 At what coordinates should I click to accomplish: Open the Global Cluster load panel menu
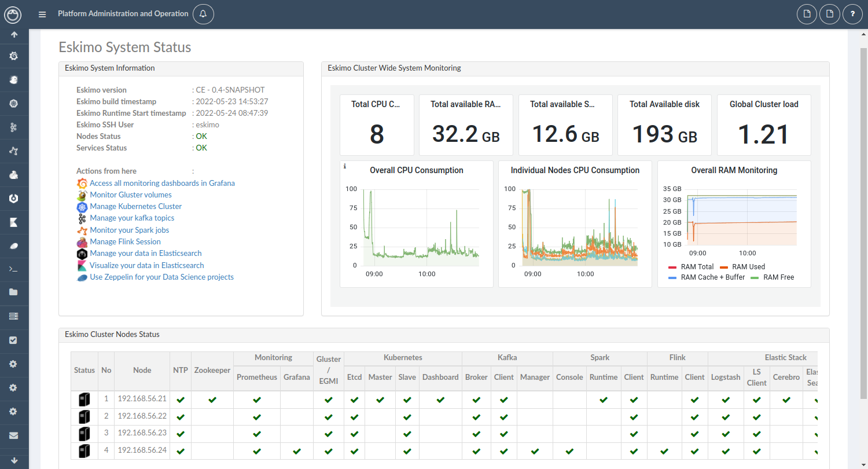click(764, 104)
